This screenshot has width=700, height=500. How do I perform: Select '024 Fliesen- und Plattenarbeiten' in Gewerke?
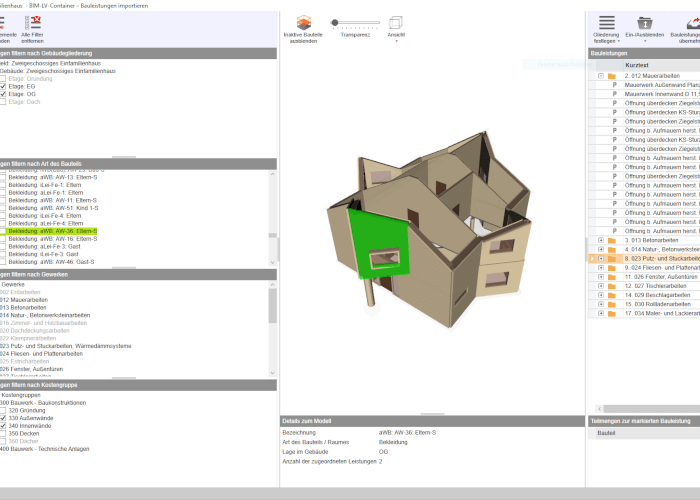coord(42,354)
